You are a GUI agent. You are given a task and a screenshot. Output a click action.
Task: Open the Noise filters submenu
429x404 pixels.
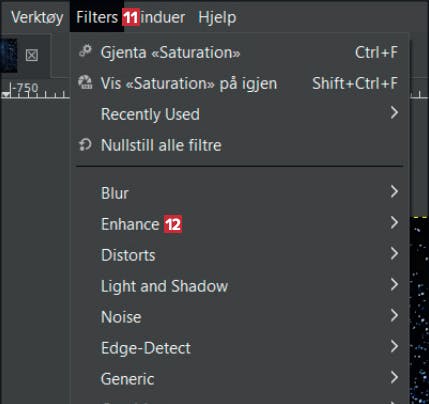point(239,317)
